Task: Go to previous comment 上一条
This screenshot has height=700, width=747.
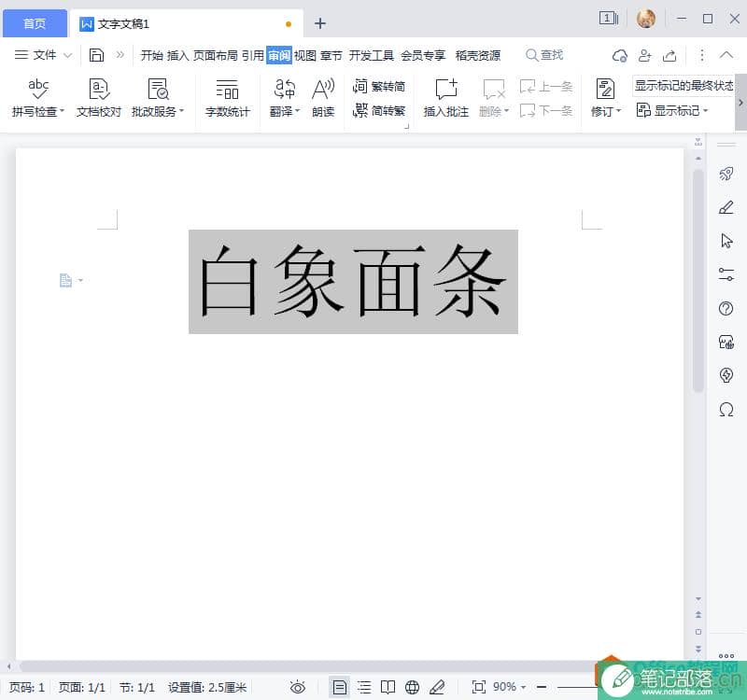Action: (x=546, y=87)
